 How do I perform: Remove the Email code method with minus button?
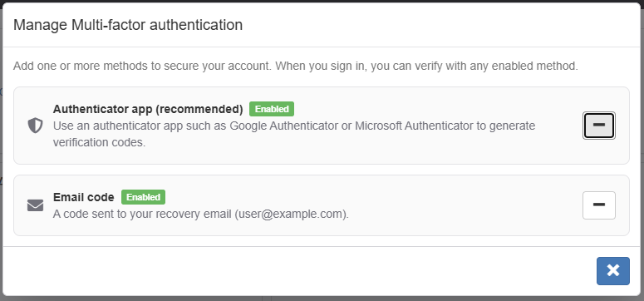pyautogui.click(x=599, y=205)
